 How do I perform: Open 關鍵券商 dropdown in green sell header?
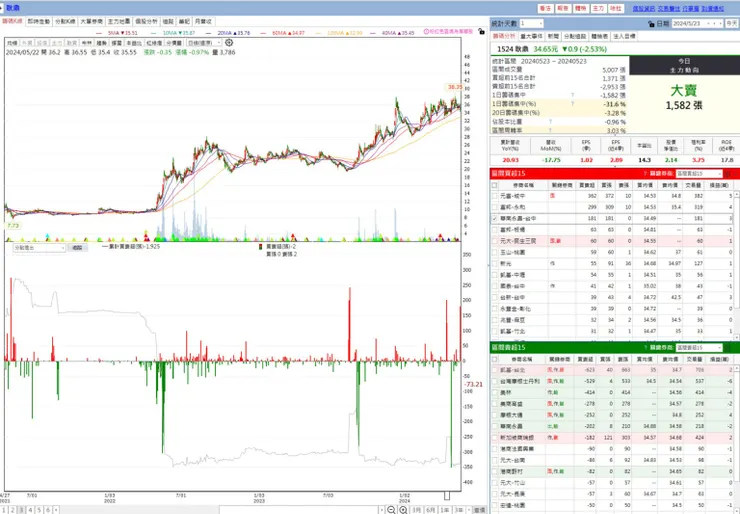pyautogui.click(x=699, y=348)
